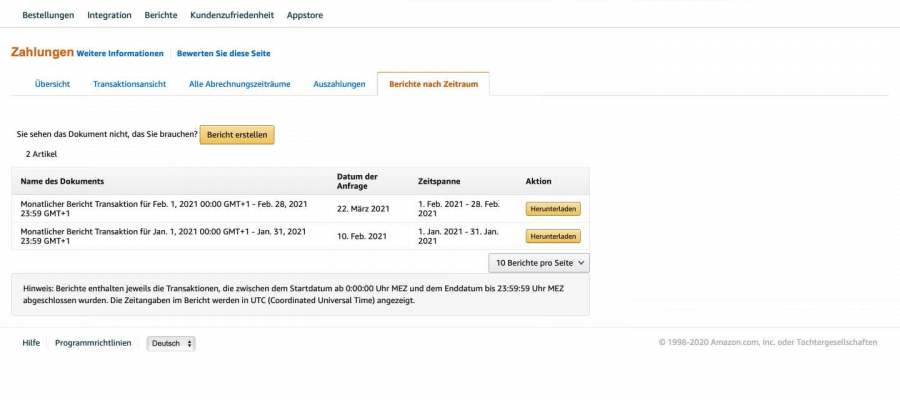
Task: Click the Name des Dokuments column header
Action: (x=62, y=181)
